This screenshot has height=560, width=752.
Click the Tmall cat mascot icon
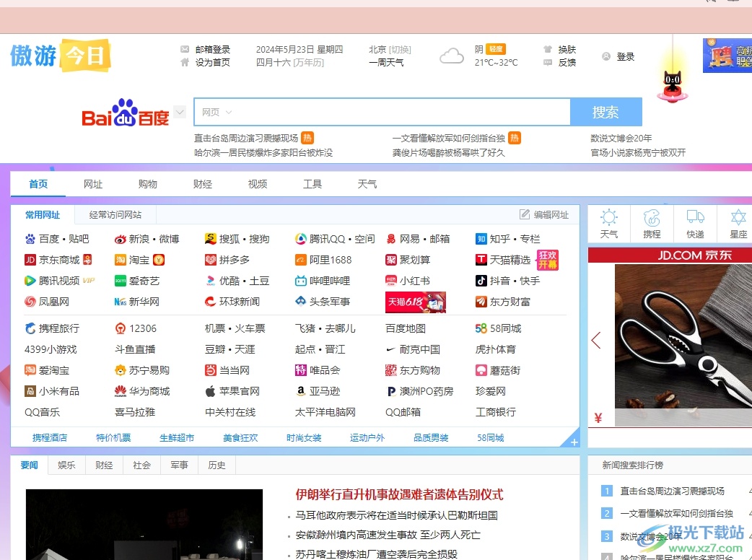673,85
